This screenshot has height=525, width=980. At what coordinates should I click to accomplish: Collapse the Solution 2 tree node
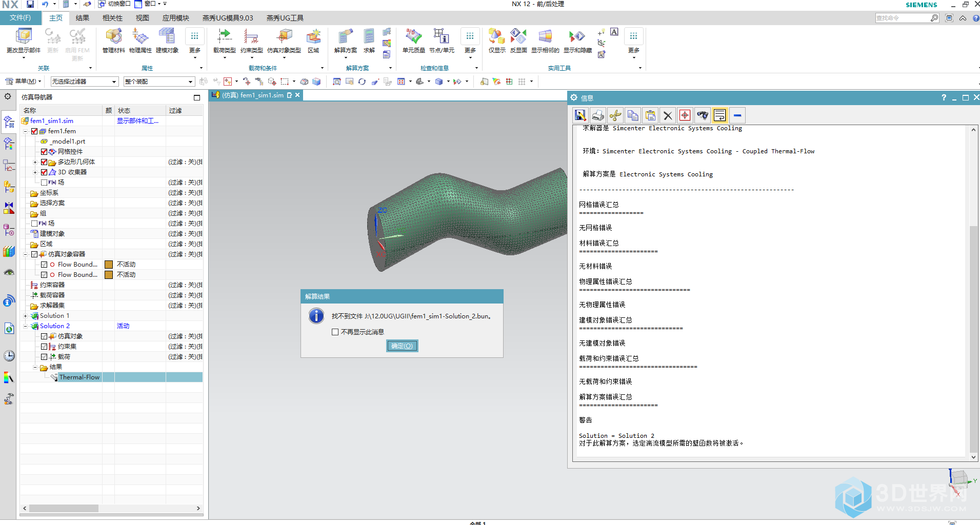pos(26,326)
